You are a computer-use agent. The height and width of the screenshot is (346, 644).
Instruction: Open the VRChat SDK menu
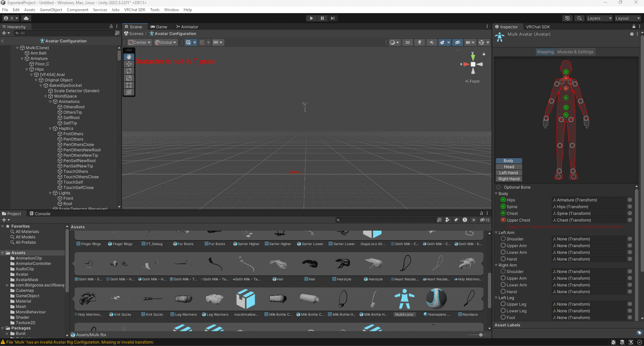135,10
